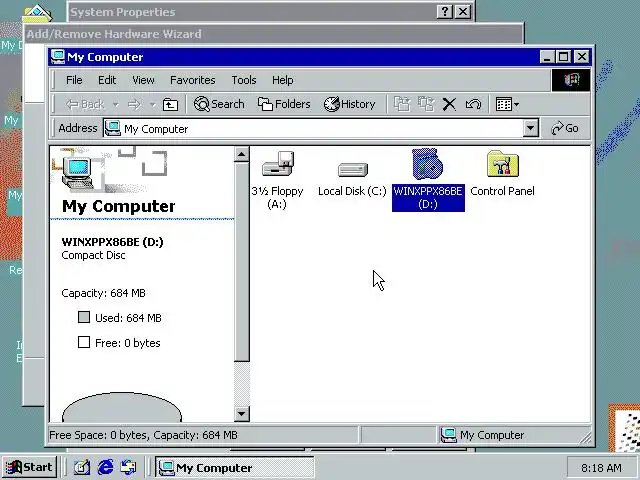Click the Up one level folder icon
The image size is (640, 480).
point(170,104)
